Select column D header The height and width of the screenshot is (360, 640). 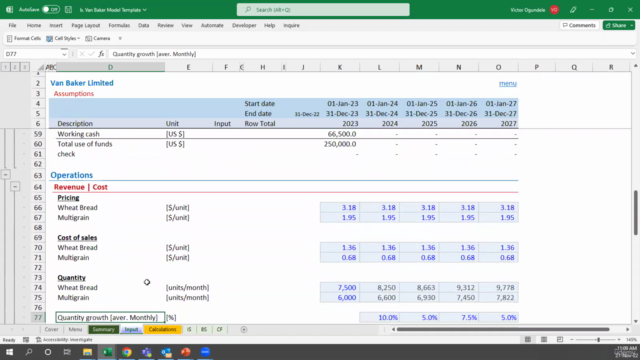110,67
